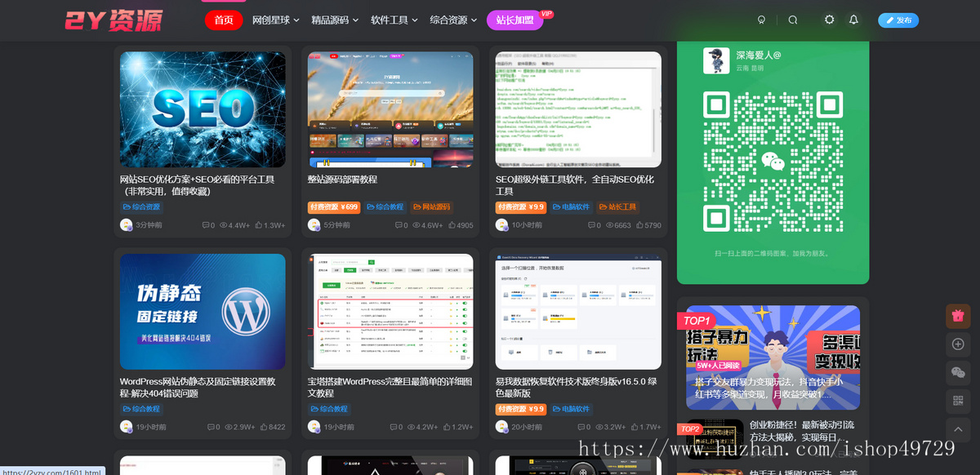Click the WeChat QR code image
This screenshot has height=475, width=980.
773,161
